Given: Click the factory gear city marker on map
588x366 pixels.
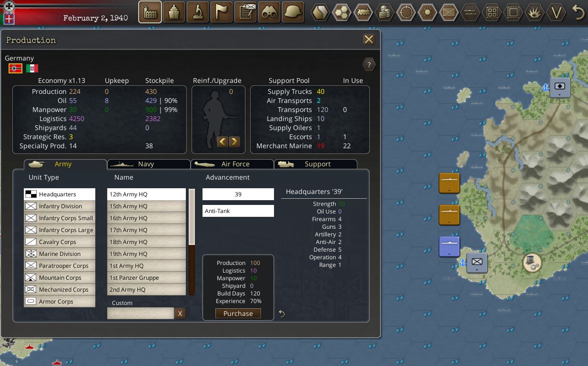Looking at the screenshot, I should (532, 263).
